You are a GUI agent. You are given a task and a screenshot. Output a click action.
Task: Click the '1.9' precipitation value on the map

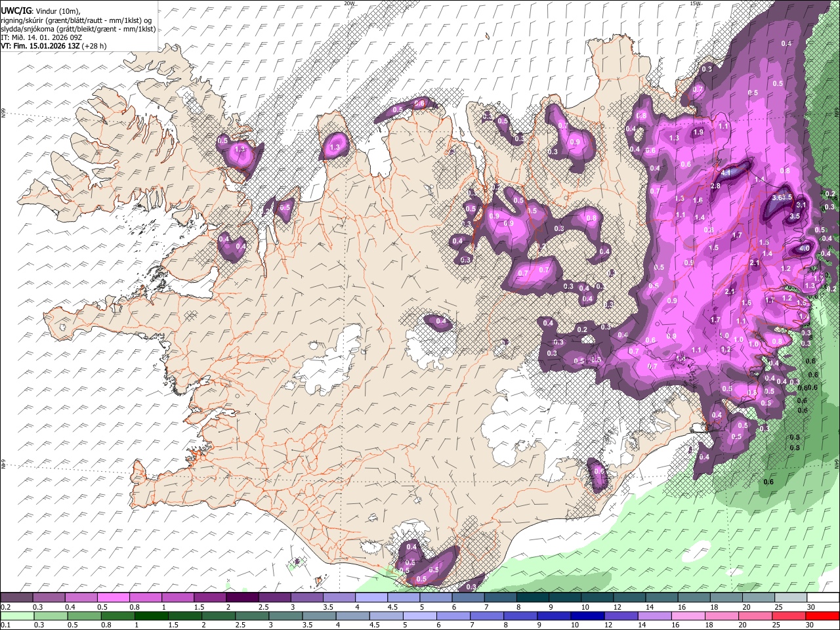pos(698,132)
